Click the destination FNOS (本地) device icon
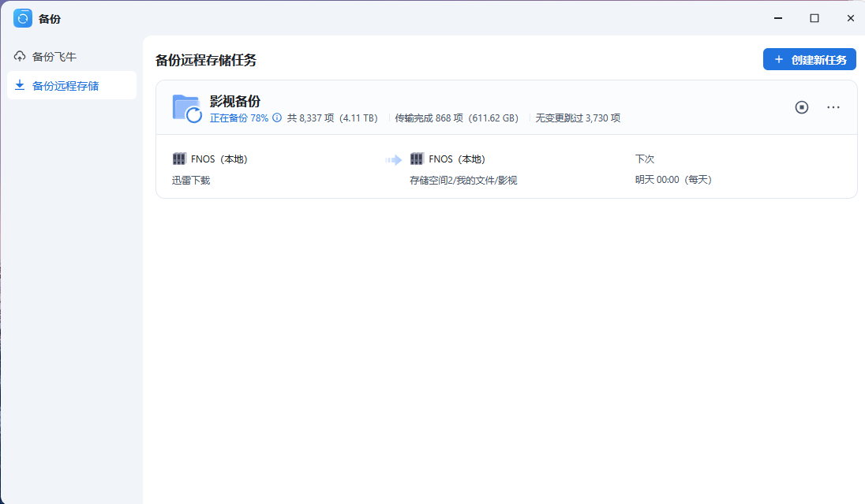This screenshot has height=504, width=865. click(417, 159)
